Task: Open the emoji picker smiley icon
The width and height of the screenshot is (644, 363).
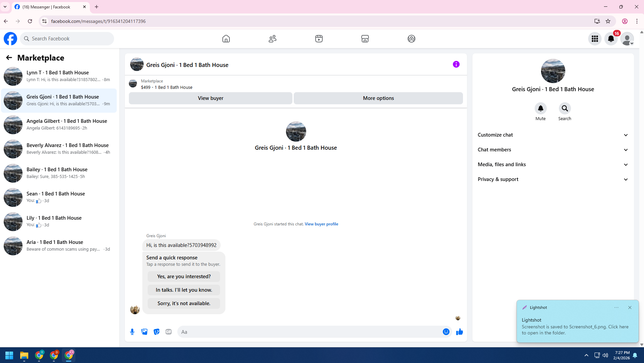Action: click(446, 332)
